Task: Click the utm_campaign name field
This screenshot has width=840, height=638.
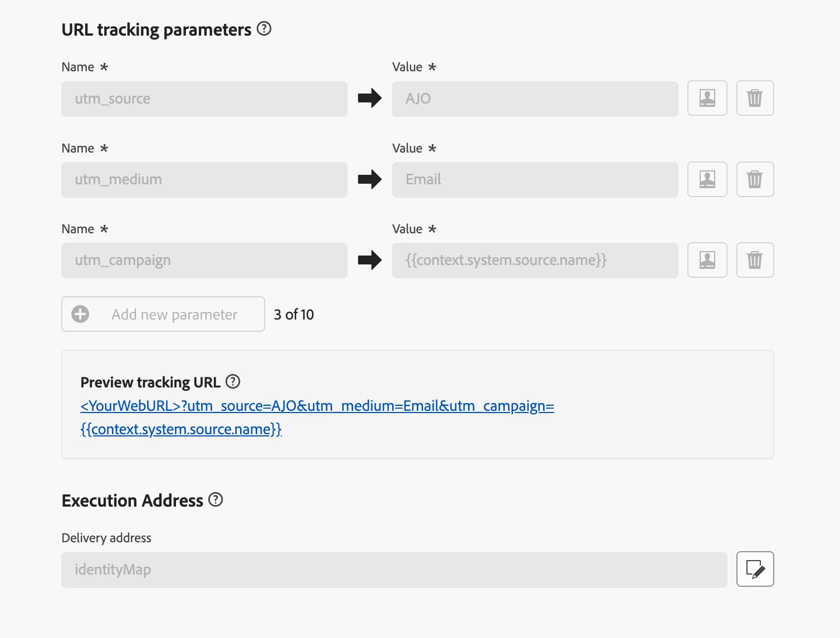Action: coord(204,261)
